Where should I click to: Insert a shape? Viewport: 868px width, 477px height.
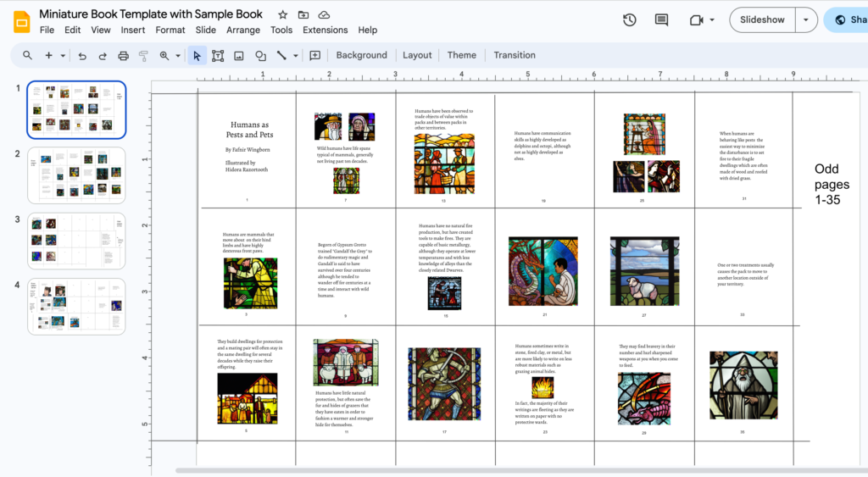pyautogui.click(x=260, y=55)
